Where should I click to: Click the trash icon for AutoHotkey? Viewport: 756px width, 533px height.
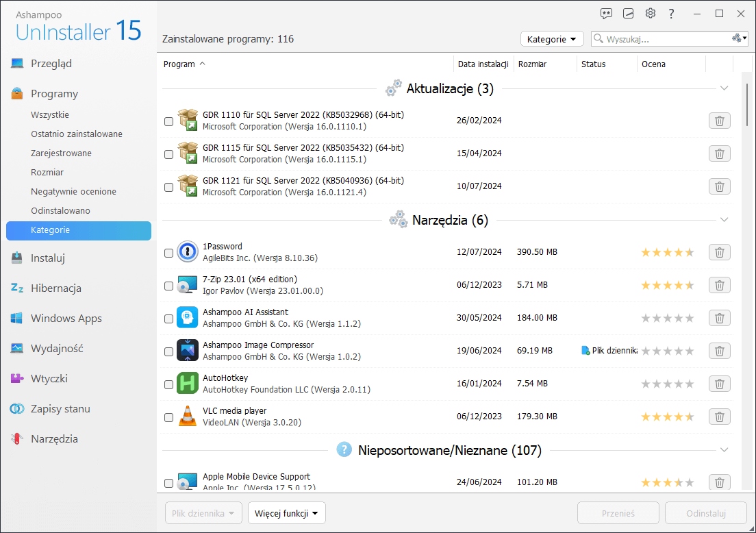[719, 384]
